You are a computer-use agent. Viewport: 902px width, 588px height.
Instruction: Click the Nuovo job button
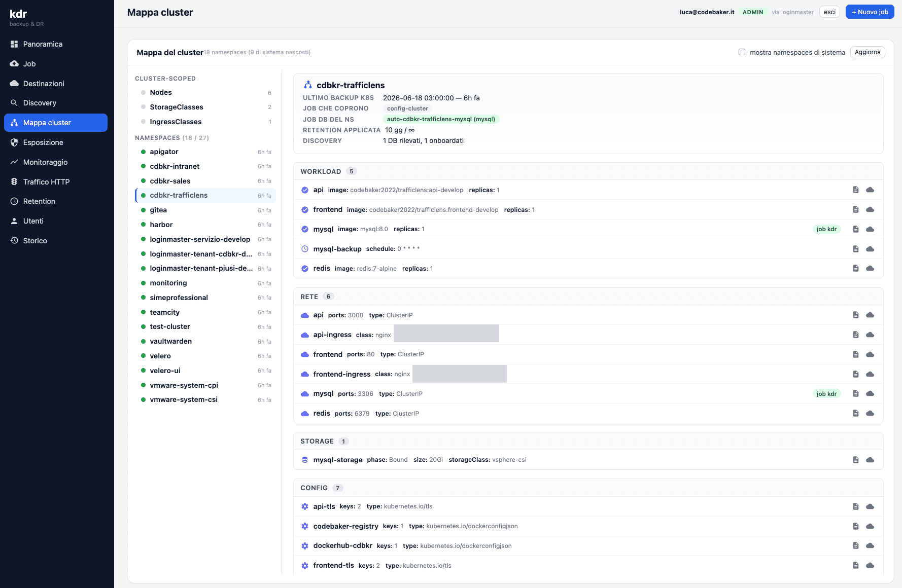point(870,12)
